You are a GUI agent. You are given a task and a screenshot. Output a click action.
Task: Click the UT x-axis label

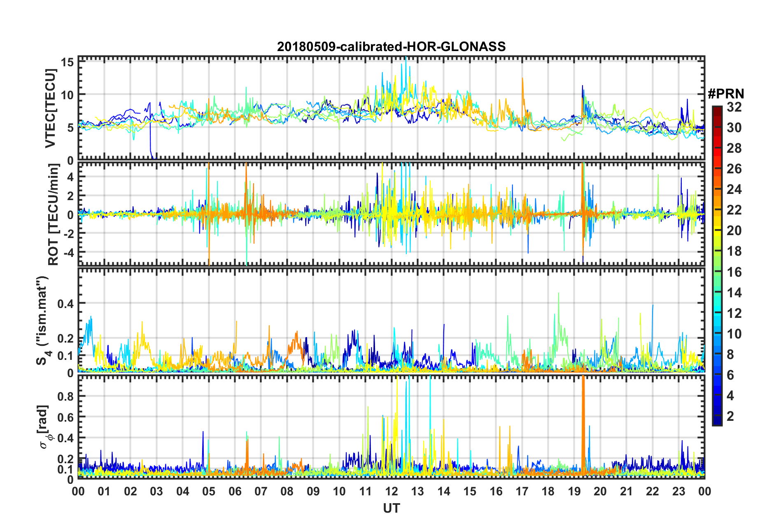pyautogui.click(x=391, y=509)
